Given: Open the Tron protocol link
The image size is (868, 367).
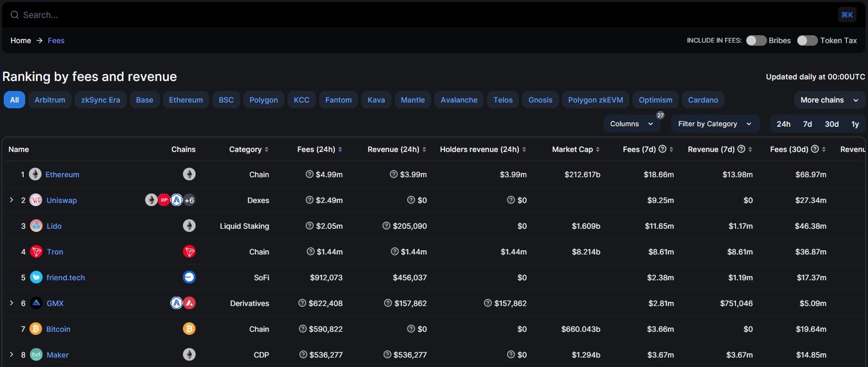Looking at the screenshot, I should pyautogui.click(x=55, y=252).
